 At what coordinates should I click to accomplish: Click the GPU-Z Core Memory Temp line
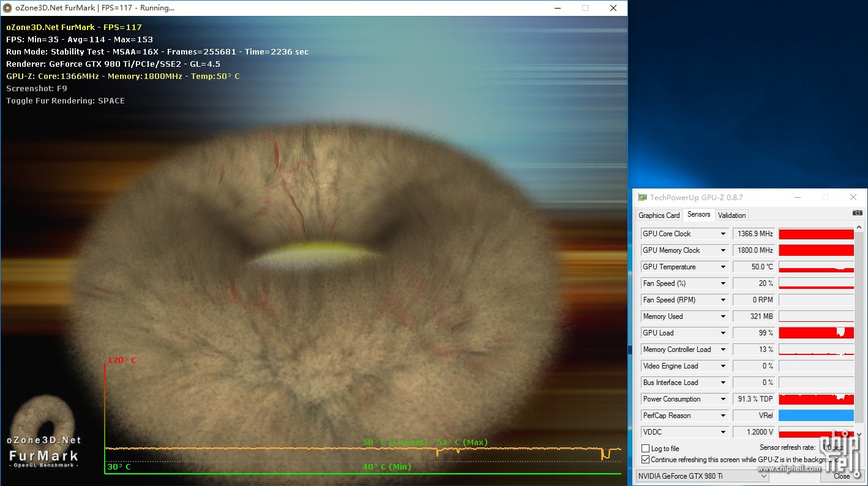[123, 76]
